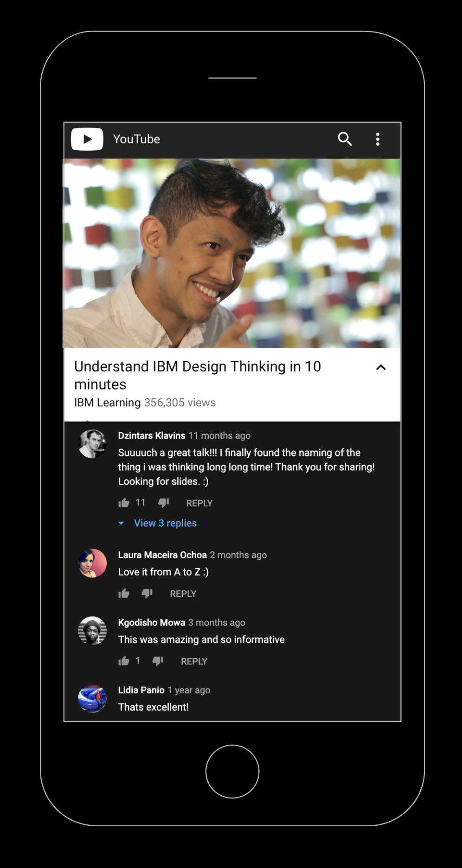Screen dimensions: 462x868
Task: Select comment 'This was amazing and so informative'
Action: click(x=201, y=639)
